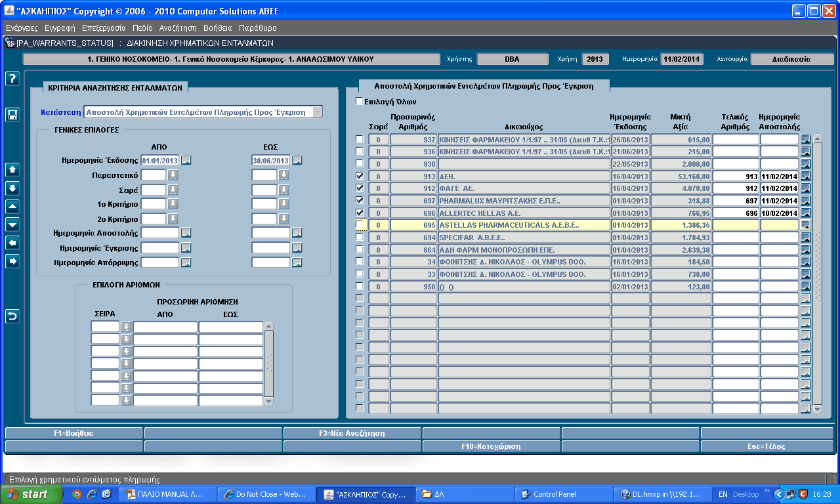Viewport: 840px width, 504px height.
Task: Open calendar for Ημερομηνία Έγκρισης from field
Action: click(x=186, y=247)
